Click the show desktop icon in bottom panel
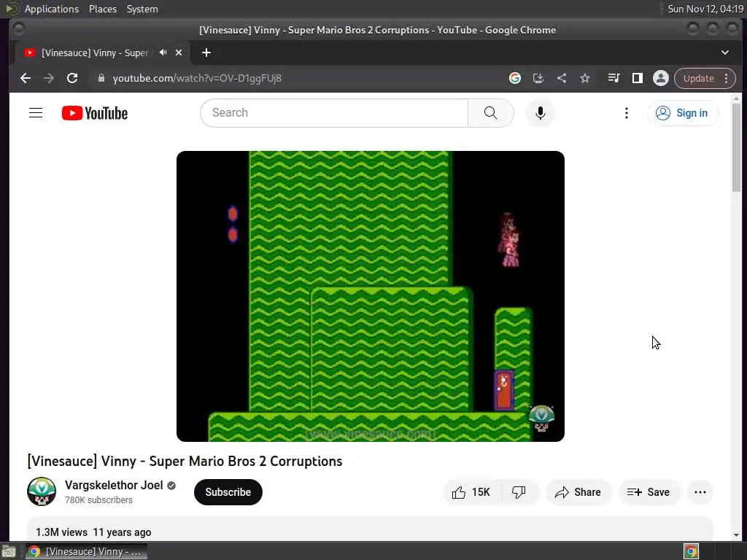Screen dimensions: 747x560 click(9, 551)
